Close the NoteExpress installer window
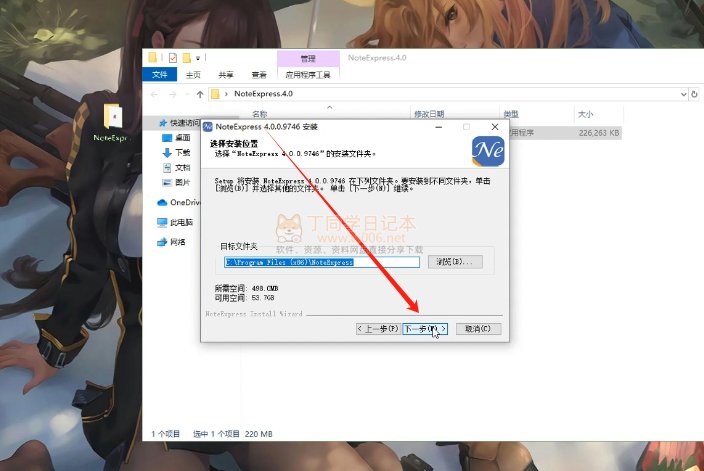 pyautogui.click(x=495, y=127)
